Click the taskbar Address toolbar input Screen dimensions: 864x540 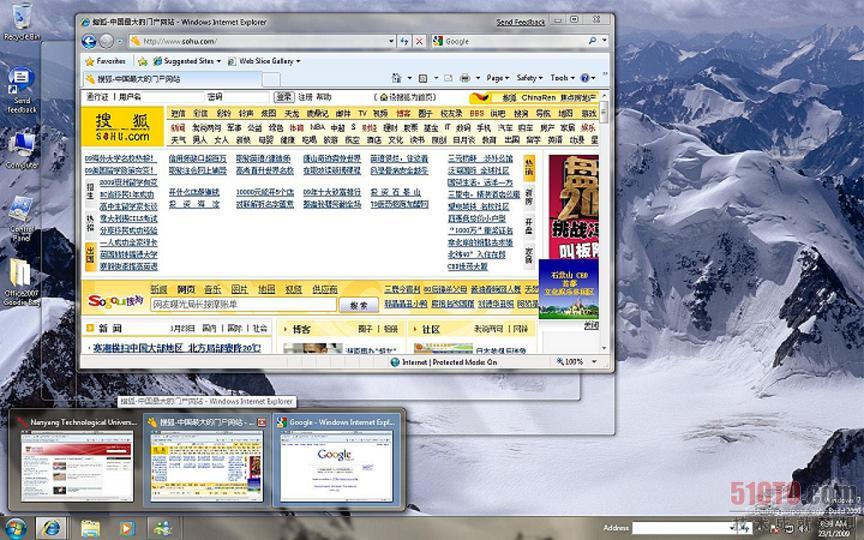pyautogui.click(x=684, y=528)
